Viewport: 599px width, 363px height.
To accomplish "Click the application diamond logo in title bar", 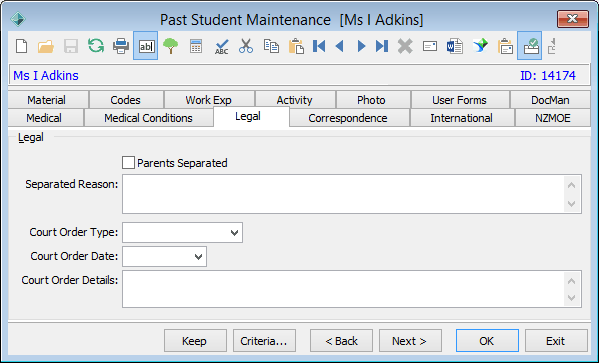I will click(x=18, y=19).
